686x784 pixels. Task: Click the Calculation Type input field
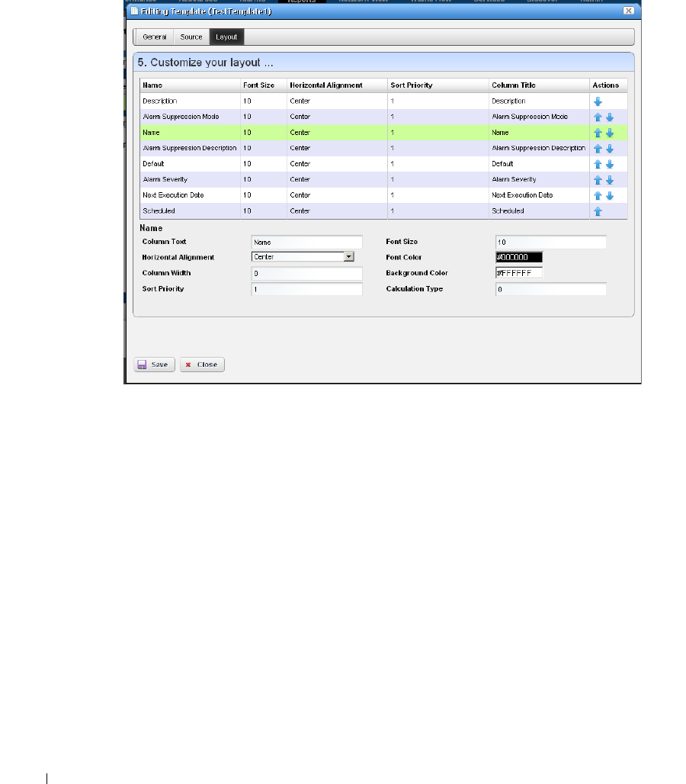tap(550, 289)
